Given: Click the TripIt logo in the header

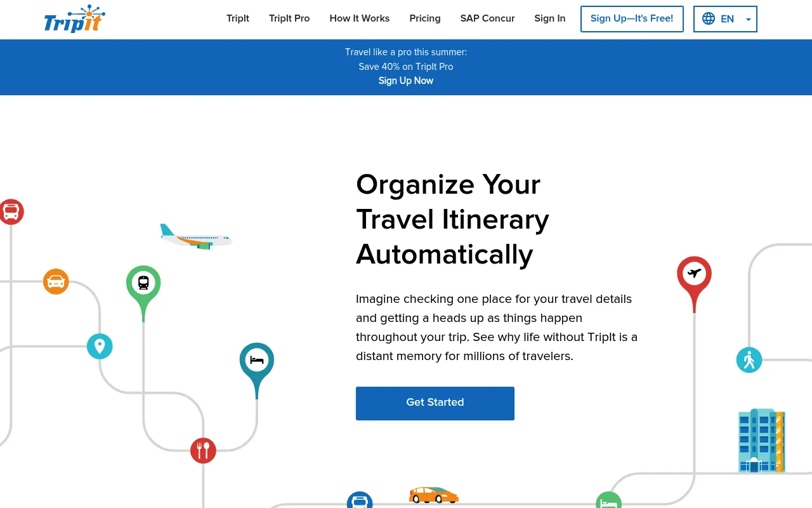Looking at the screenshot, I should [x=75, y=19].
